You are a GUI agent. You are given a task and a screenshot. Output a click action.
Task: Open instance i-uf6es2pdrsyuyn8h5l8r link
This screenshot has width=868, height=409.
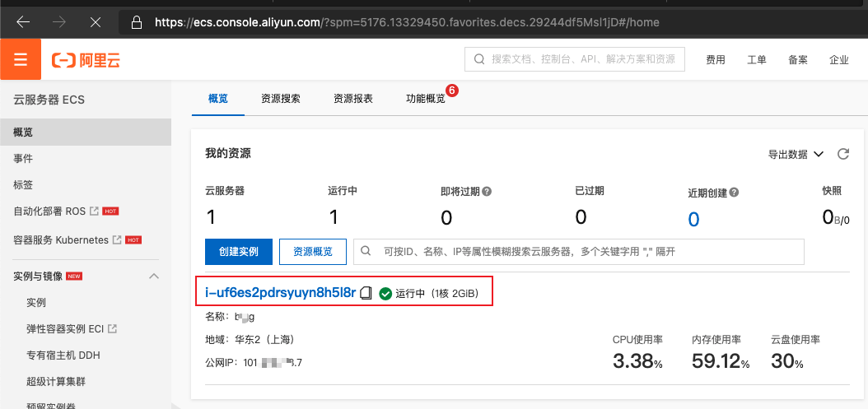click(280, 293)
